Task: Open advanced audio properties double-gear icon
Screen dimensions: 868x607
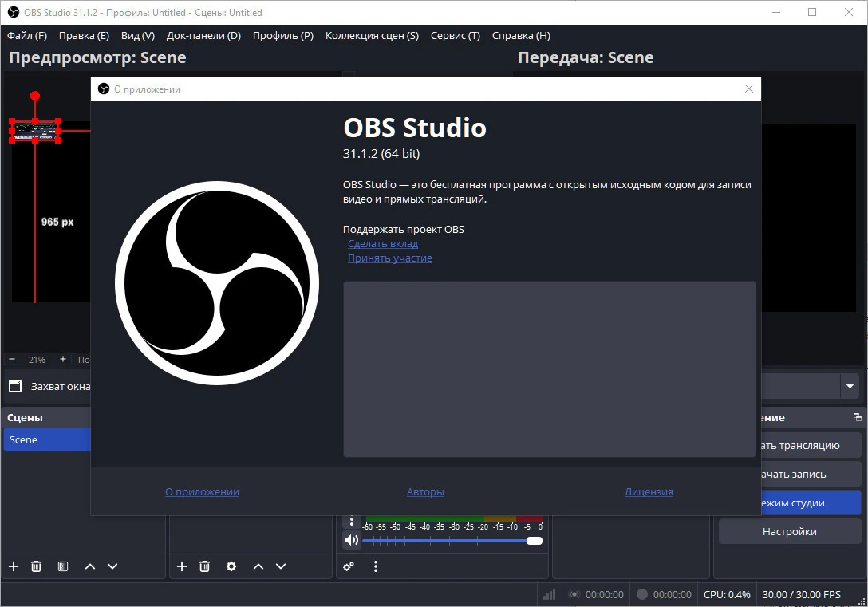Action: [349, 566]
